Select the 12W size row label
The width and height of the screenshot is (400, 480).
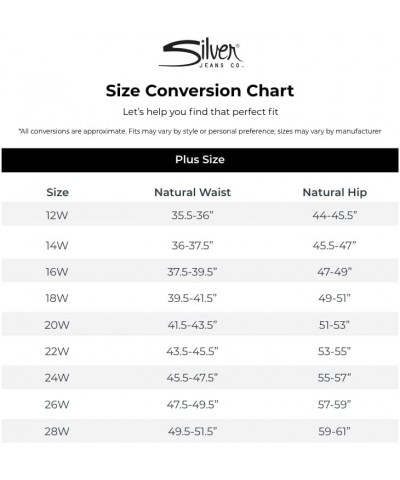click(x=57, y=215)
